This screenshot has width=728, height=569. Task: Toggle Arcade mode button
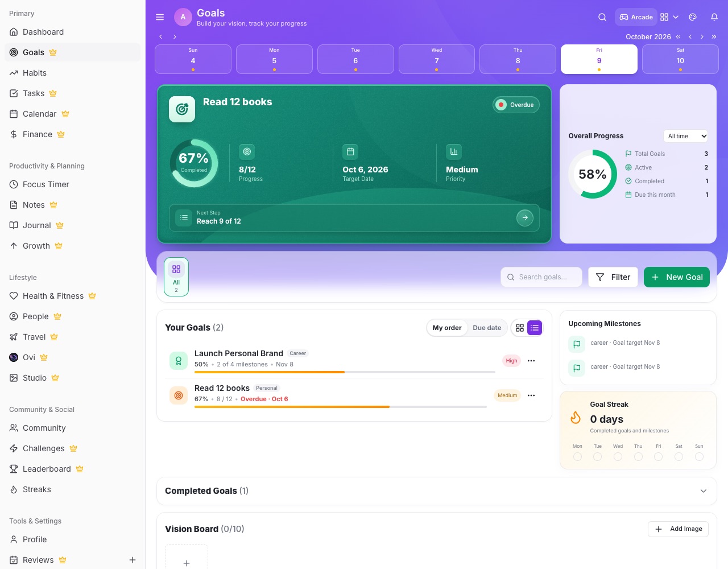pos(636,17)
